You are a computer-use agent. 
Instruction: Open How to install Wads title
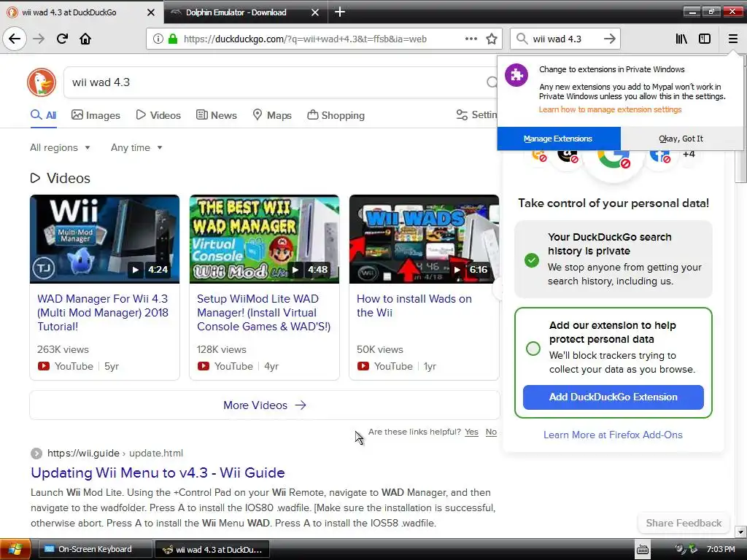click(414, 306)
